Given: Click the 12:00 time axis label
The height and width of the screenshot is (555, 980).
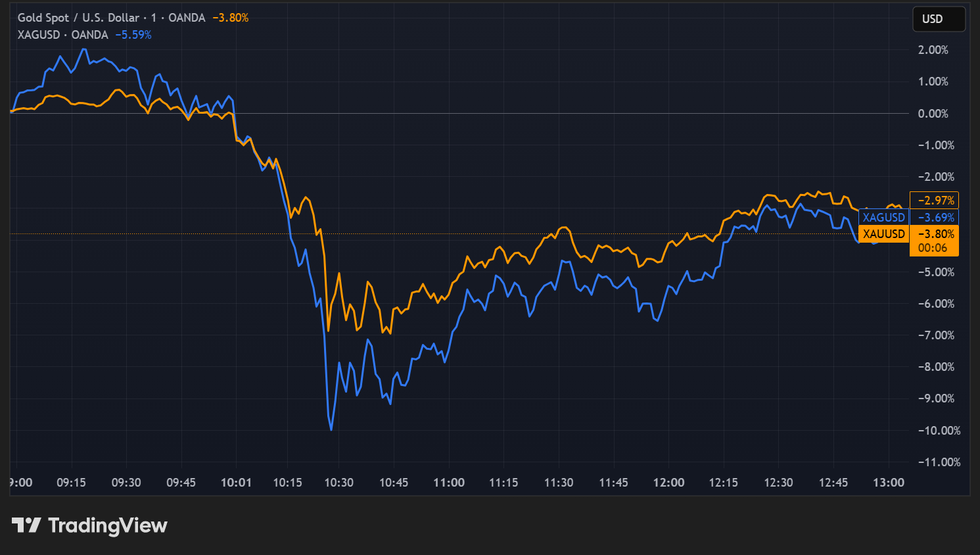Looking at the screenshot, I should pos(668,483).
